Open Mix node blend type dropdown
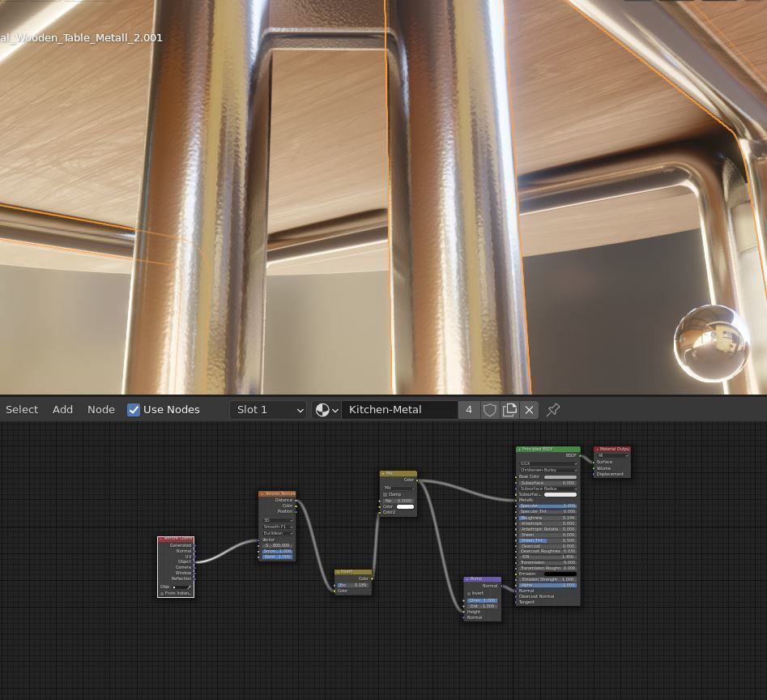The image size is (767, 700). coord(398,488)
